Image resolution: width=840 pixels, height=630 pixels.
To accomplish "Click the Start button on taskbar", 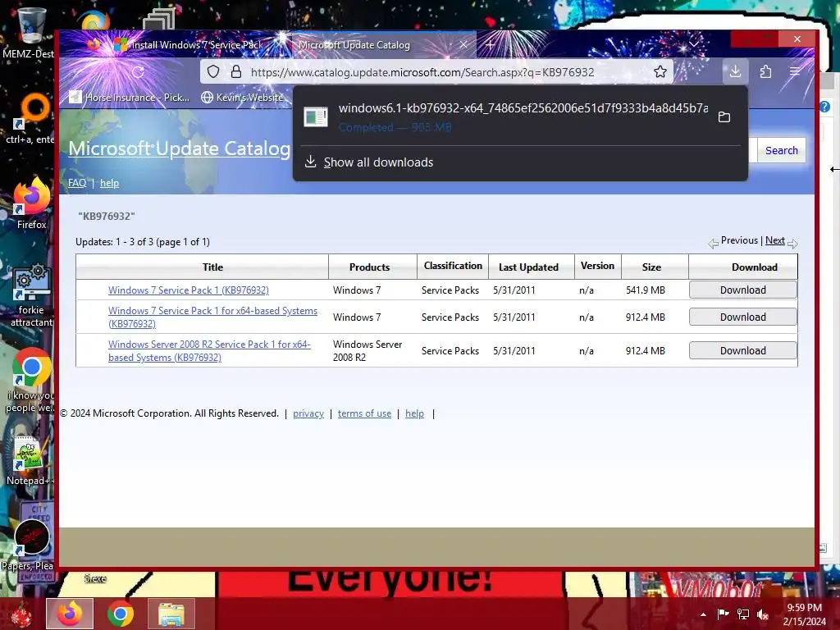I will point(21,614).
